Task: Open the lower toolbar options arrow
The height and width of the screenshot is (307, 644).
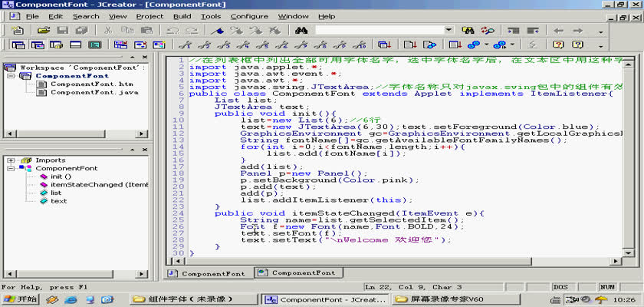Action: tap(600, 45)
